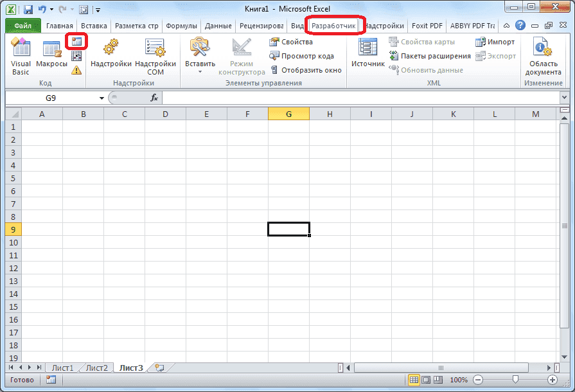The image size is (575, 392).
Task: Expand the formula bar
Action: 564,98
